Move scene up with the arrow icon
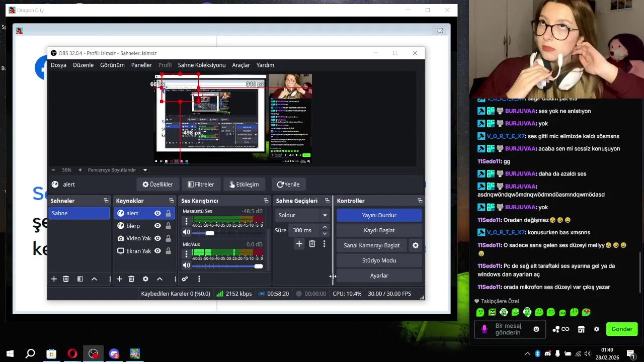The width and height of the screenshot is (644, 362). coord(94,279)
